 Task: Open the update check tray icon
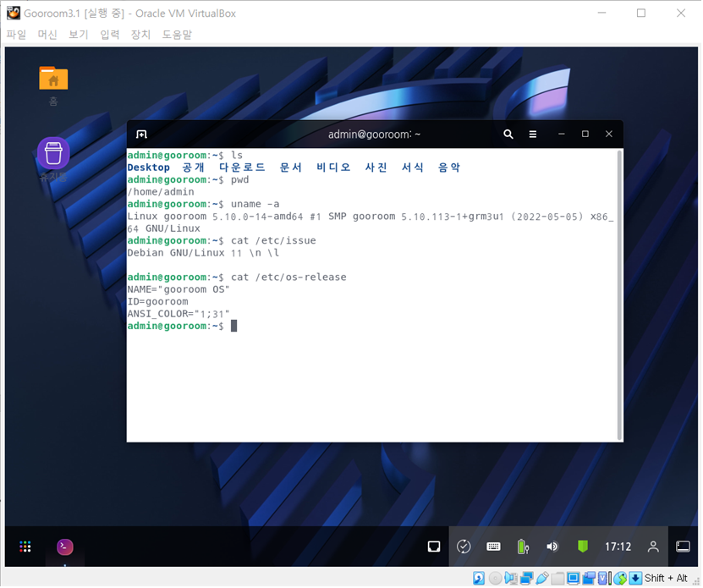pos(464,547)
